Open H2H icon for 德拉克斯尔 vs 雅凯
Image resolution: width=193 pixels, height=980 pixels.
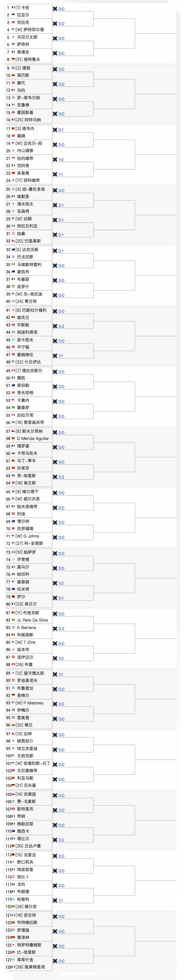[55, 372]
